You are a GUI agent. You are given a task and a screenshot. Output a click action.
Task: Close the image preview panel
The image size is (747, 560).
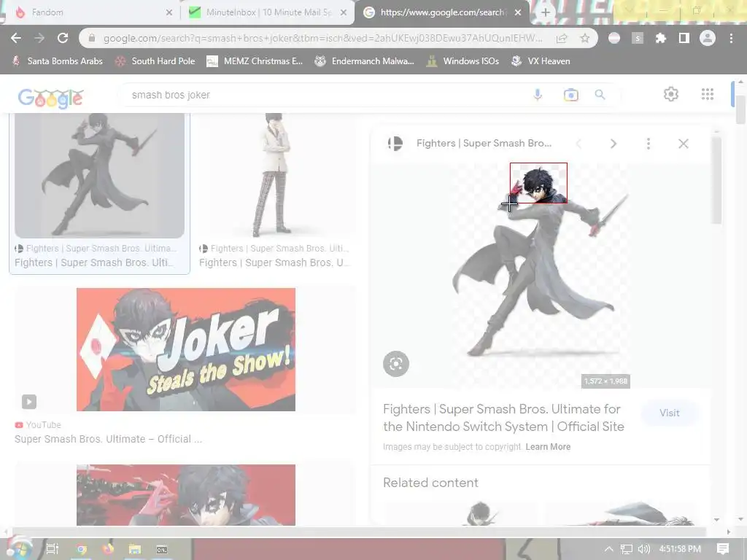pos(683,144)
